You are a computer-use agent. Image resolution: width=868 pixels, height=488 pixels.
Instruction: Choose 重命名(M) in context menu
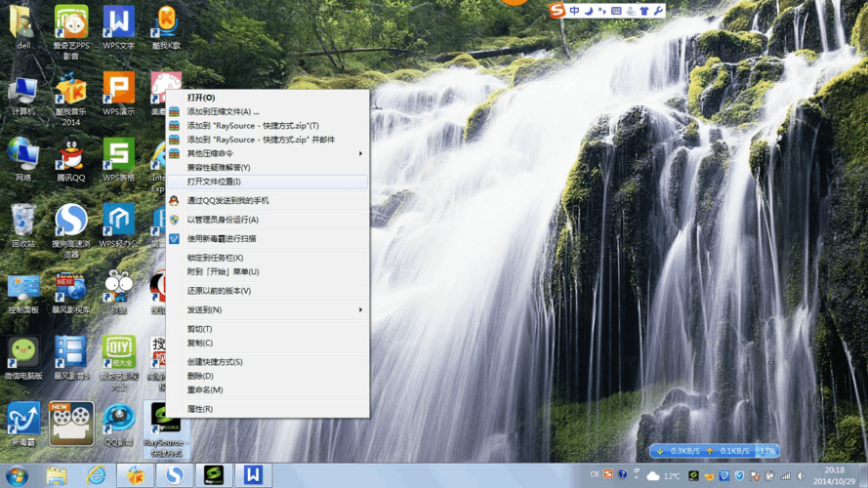click(x=268, y=390)
